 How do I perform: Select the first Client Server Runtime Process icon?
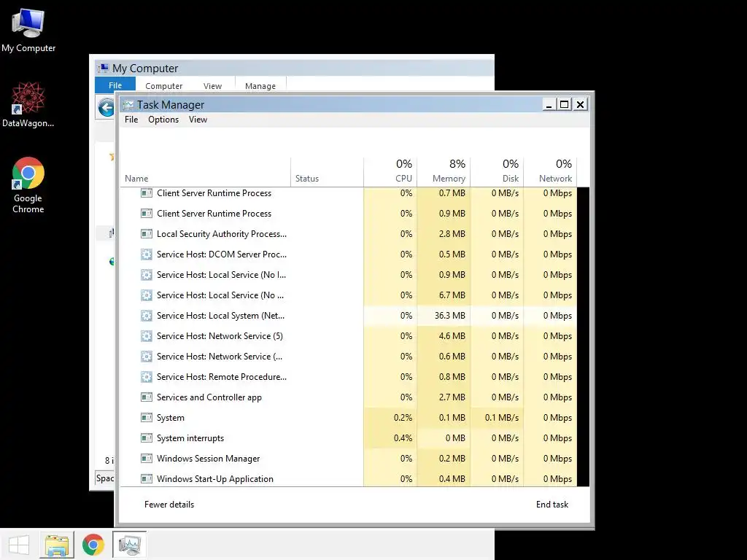(146, 192)
